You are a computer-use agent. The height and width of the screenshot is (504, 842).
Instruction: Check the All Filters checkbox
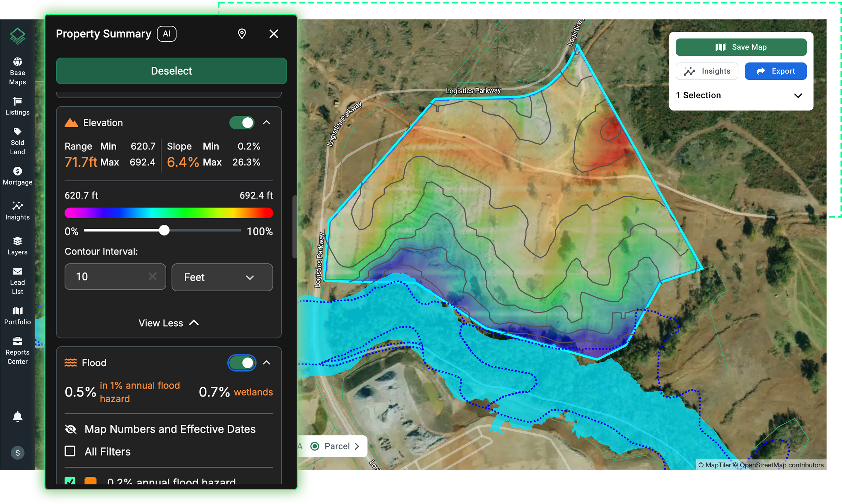click(70, 451)
